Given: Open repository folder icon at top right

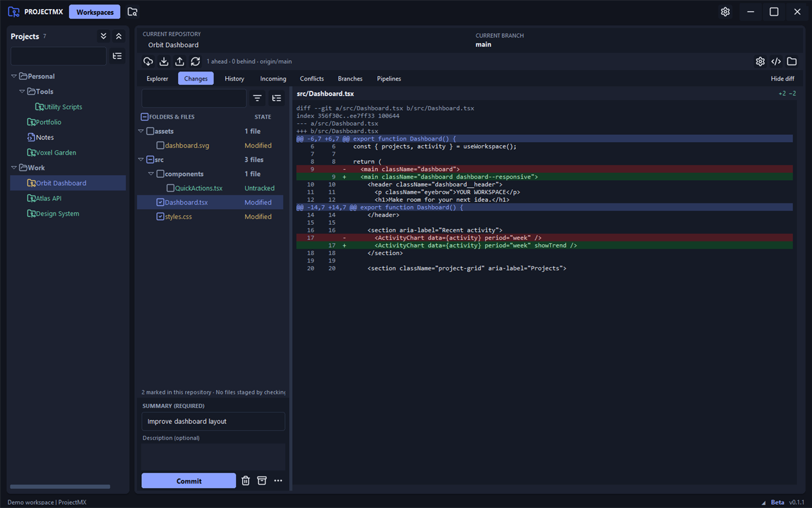Looking at the screenshot, I should point(792,61).
